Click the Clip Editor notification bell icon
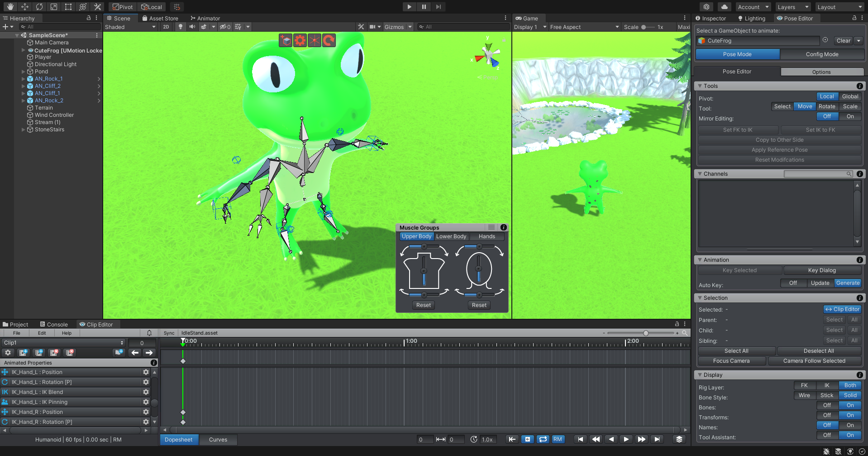The height and width of the screenshot is (456, 868). pos(149,333)
